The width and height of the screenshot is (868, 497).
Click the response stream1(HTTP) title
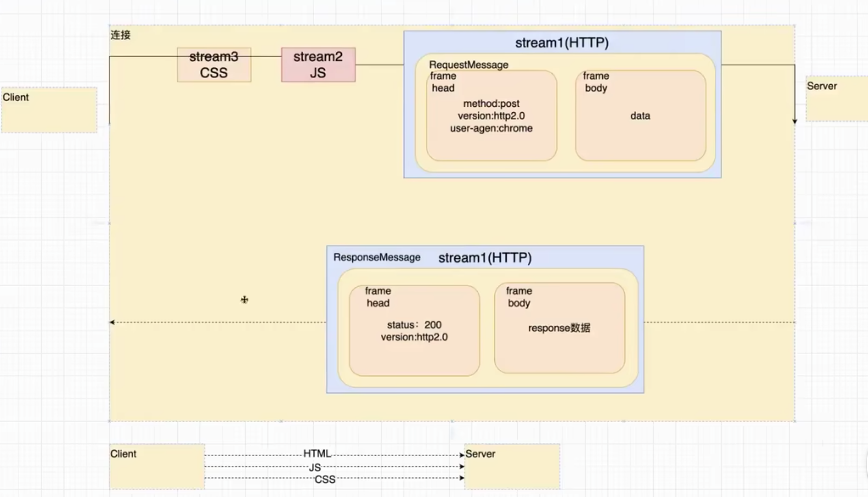pos(485,258)
